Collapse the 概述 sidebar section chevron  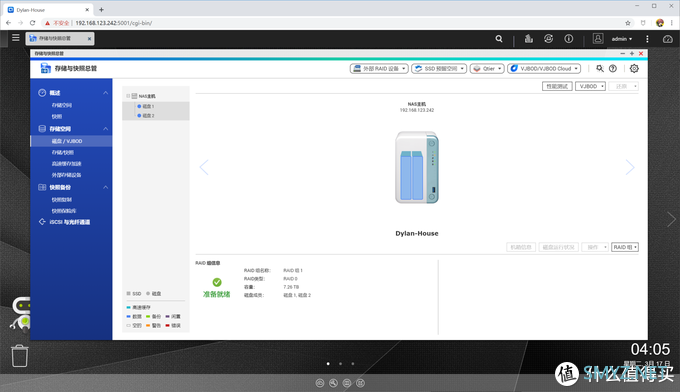tap(105, 93)
